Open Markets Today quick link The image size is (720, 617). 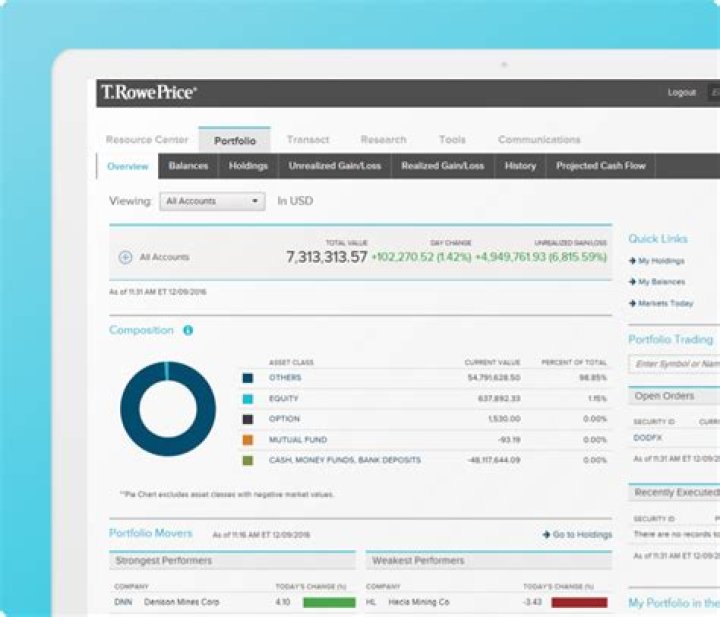(x=664, y=303)
